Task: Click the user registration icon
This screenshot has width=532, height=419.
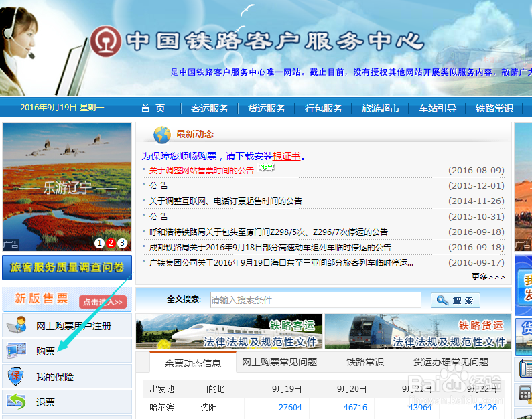Action: [x=17, y=325]
